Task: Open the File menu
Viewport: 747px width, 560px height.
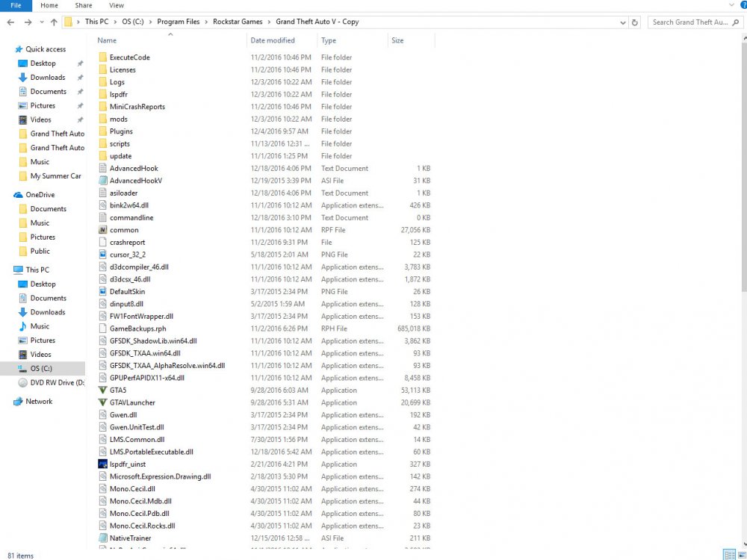Action: pos(16,5)
